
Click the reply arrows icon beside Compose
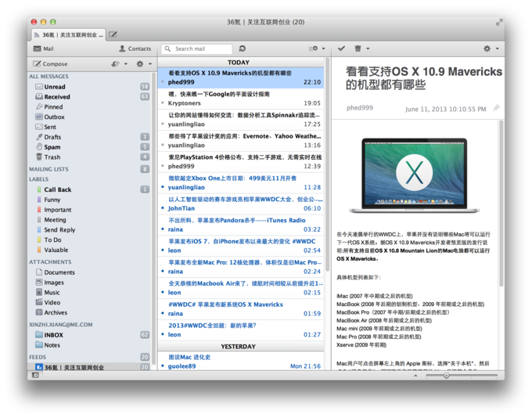tap(115, 64)
